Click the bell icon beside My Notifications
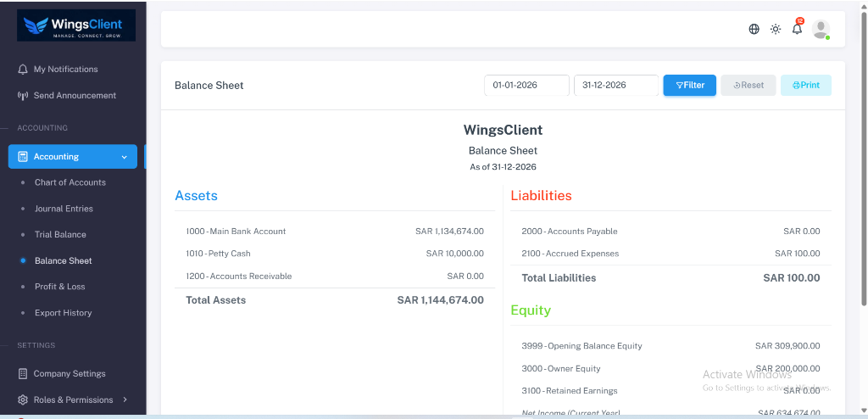This screenshot has height=419, width=868. click(23, 70)
